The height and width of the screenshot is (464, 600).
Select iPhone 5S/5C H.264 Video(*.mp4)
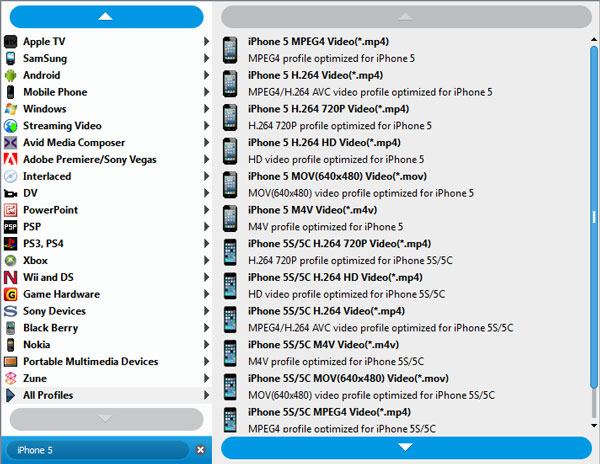(x=406, y=319)
